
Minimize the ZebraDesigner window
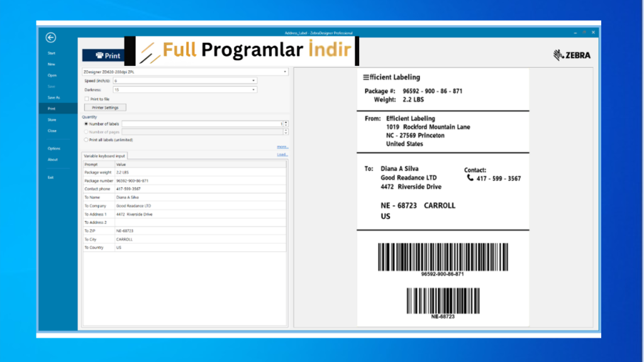[575, 33]
